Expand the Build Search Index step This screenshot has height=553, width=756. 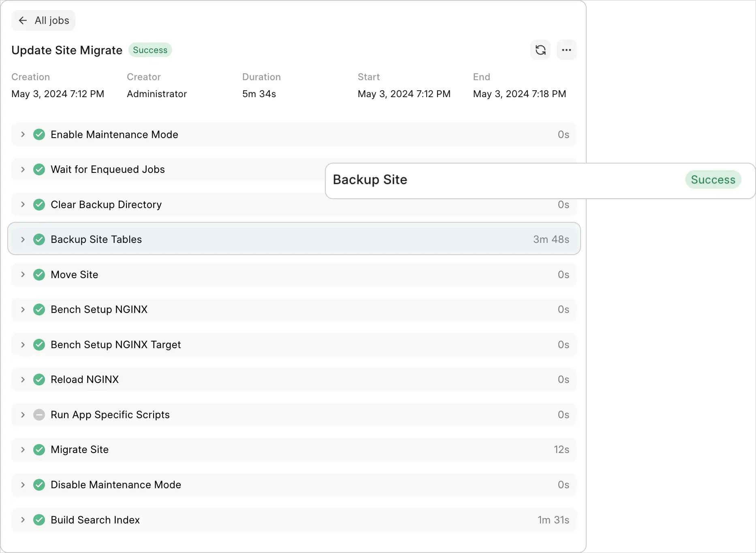pyautogui.click(x=23, y=520)
